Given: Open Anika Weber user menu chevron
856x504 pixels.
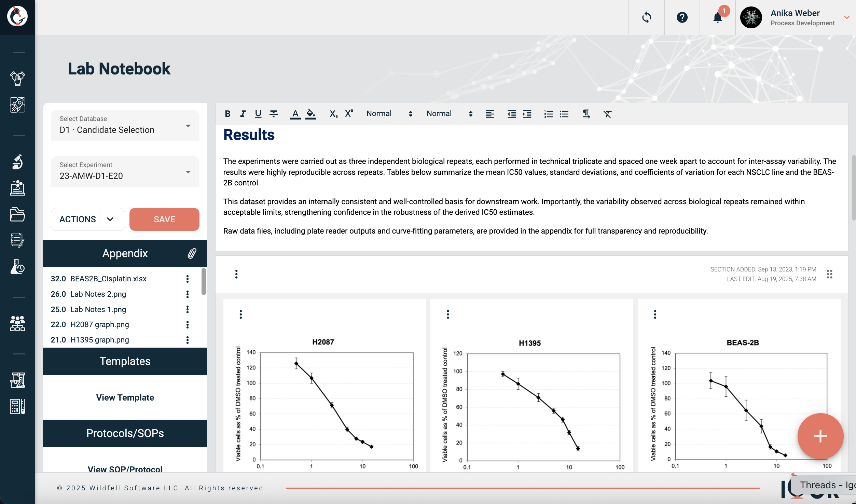Looking at the screenshot, I should 847,17.
